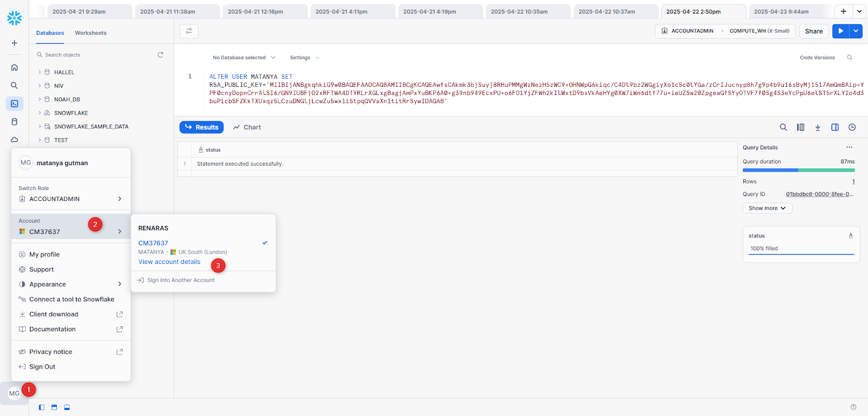Expand the NOAH_DB database node
The height and width of the screenshot is (416, 868).
tap(40, 99)
